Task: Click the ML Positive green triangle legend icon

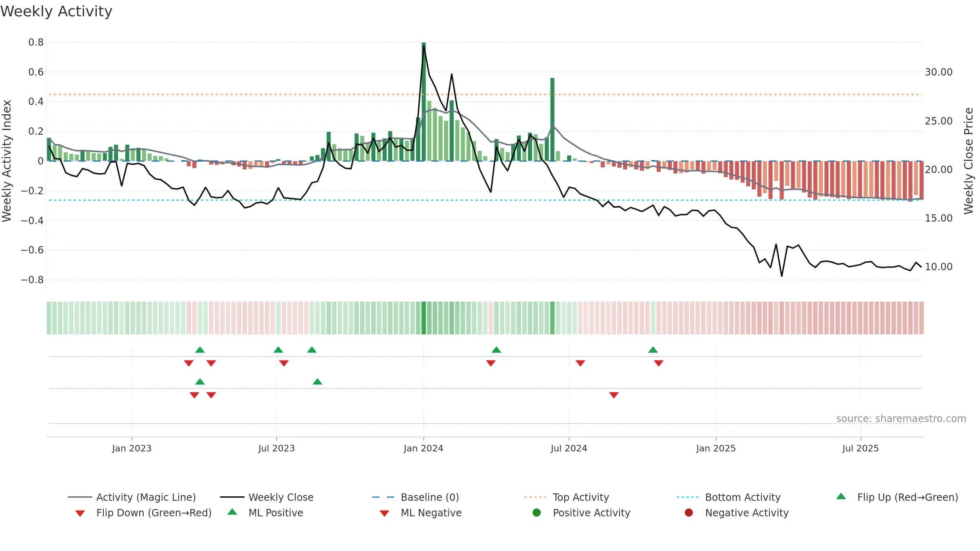Action: 232,512
